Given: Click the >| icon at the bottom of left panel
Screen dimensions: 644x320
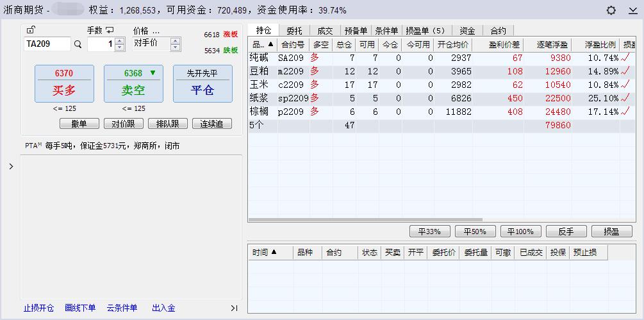Looking at the screenshot, I should click(x=234, y=308).
